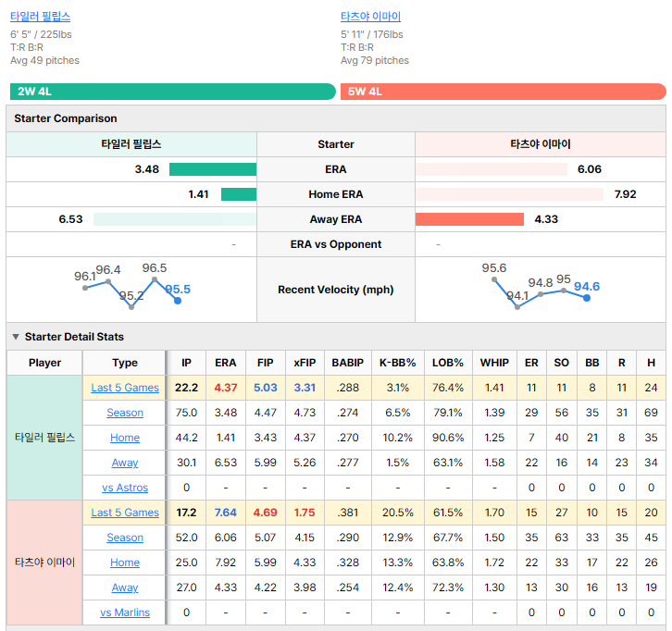Click the Type column header
Image resolution: width=672 pixels, height=631 pixels.
tap(125, 363)
